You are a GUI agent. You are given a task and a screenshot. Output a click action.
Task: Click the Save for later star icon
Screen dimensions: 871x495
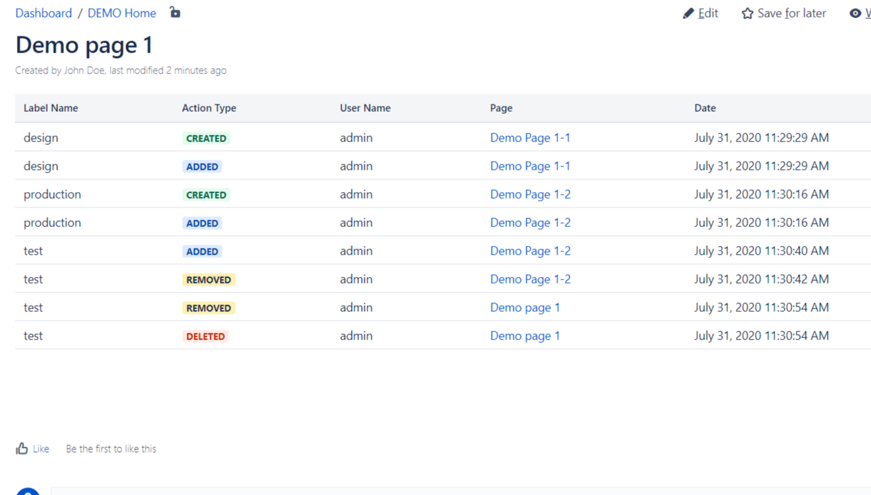747,14
